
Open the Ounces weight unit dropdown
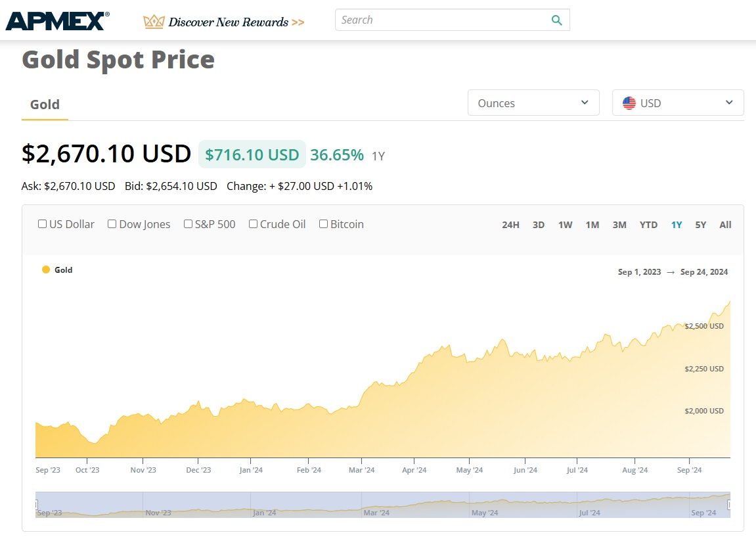(533, 103)
